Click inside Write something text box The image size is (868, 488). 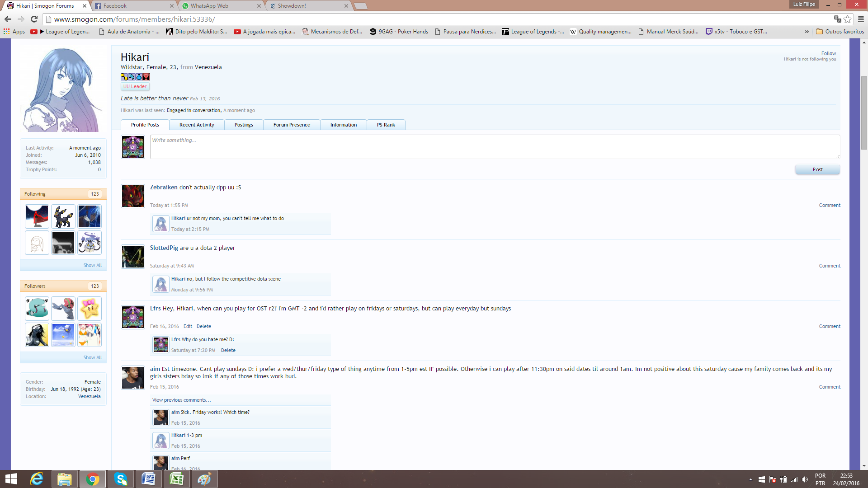495,147
